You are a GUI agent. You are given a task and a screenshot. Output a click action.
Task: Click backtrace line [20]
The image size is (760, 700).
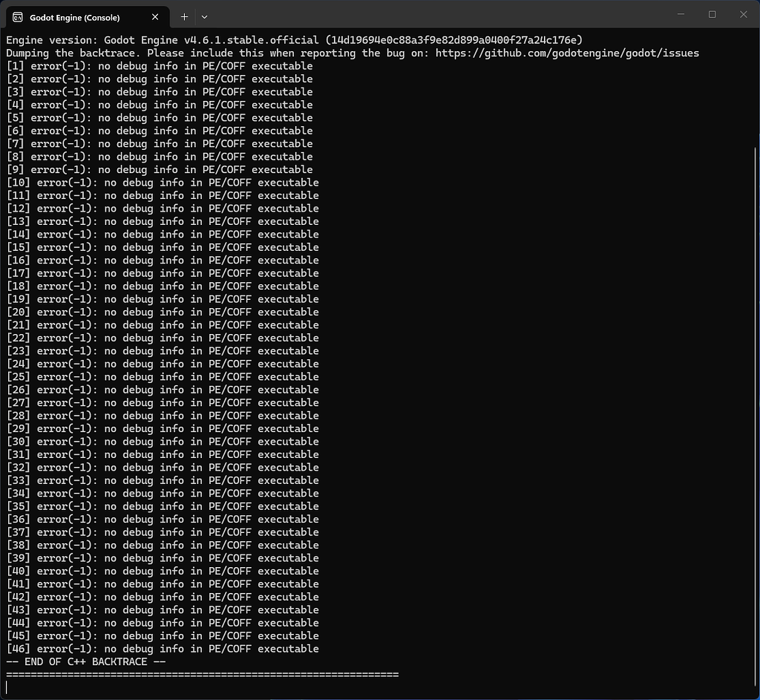pyautogui.click(x=163, y=313)
